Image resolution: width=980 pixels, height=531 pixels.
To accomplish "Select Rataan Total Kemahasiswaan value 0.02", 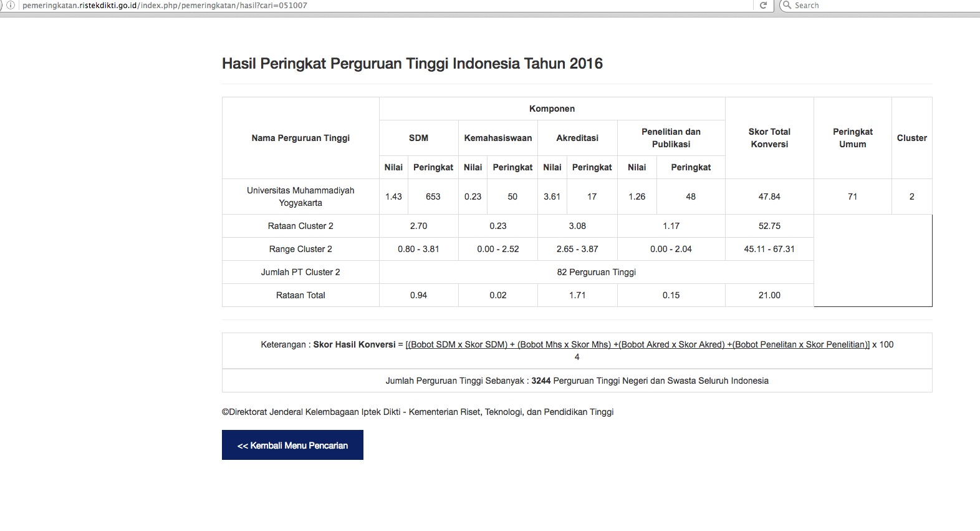I will 497,295.
